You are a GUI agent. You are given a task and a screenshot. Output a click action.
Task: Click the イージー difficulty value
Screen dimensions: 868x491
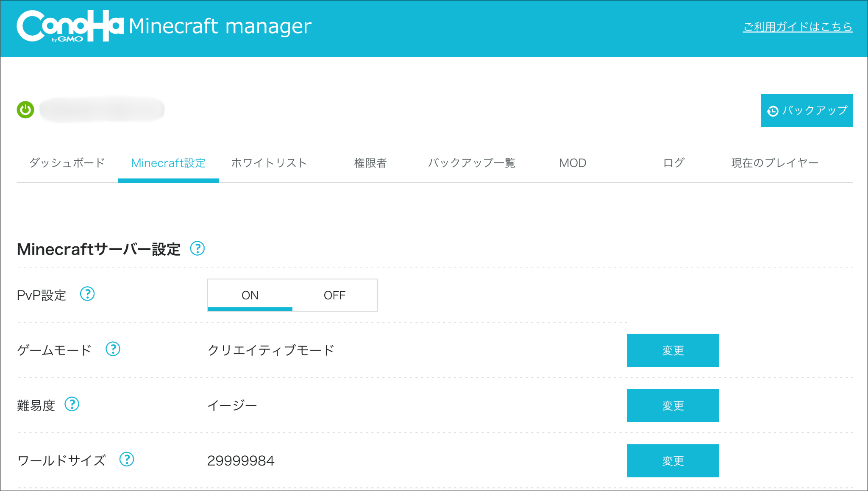coord(232,405)
